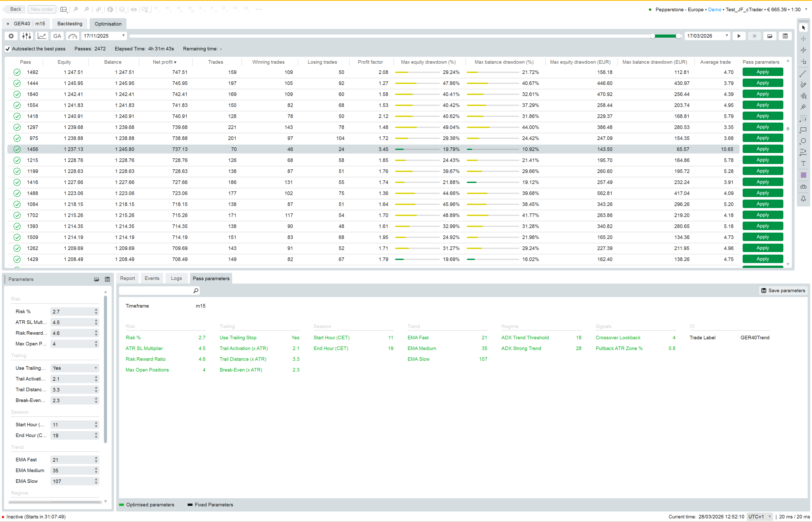
Task: Click the speedometer gauge icon
Action: (72, 36)
